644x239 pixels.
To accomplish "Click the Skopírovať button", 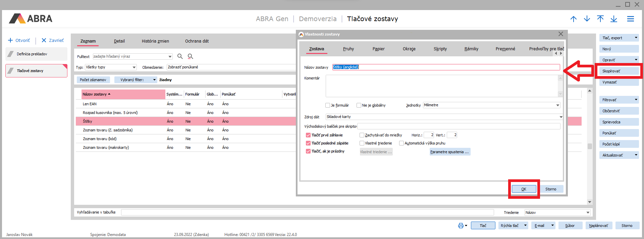I will [619, 71].
